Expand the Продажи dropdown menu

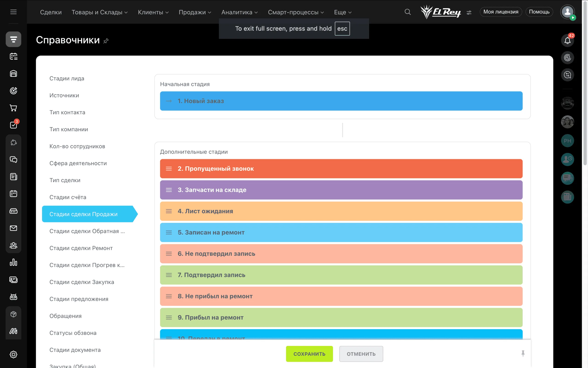(x=195, y=12)
